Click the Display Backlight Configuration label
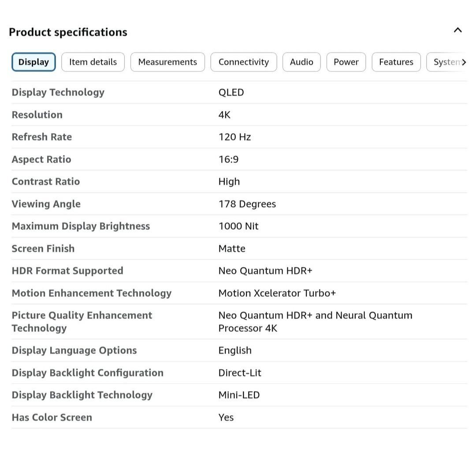 point(87,373)
